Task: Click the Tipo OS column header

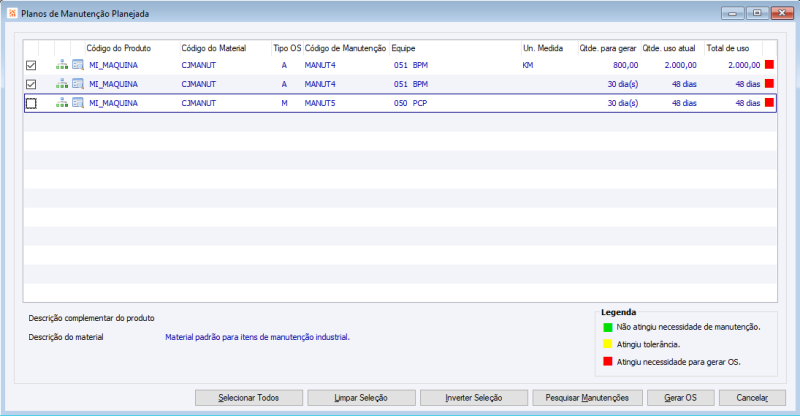Action: pyautogui.click(x=287, y=48)
